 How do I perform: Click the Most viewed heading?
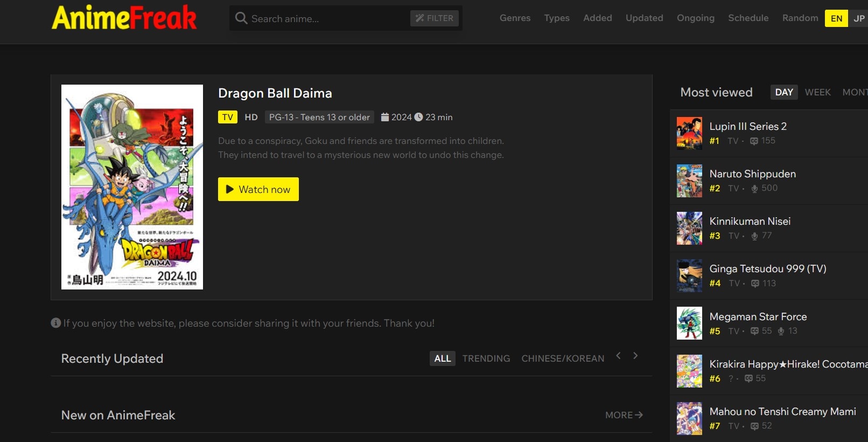click(x=716, y=92)
